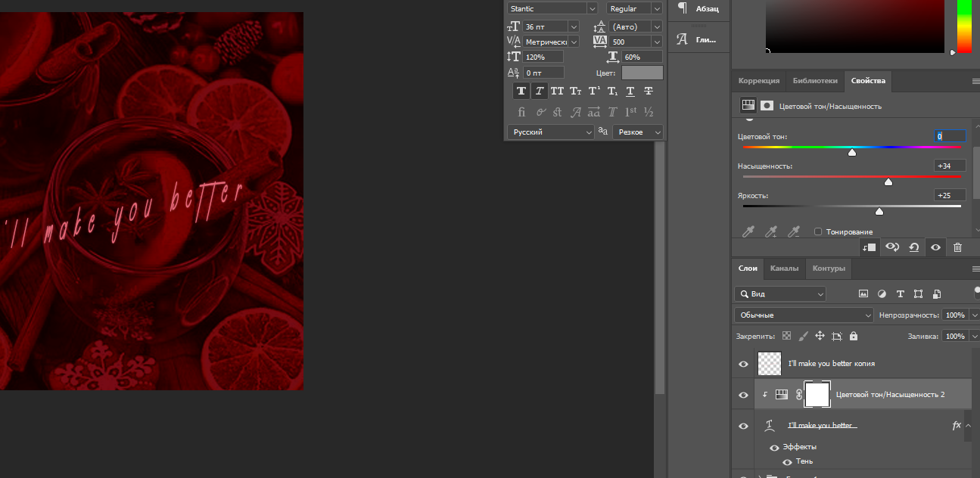This screenshot has height=478, width=980.
Task: Apply Underline text formatting
Action: click(630, 91)
